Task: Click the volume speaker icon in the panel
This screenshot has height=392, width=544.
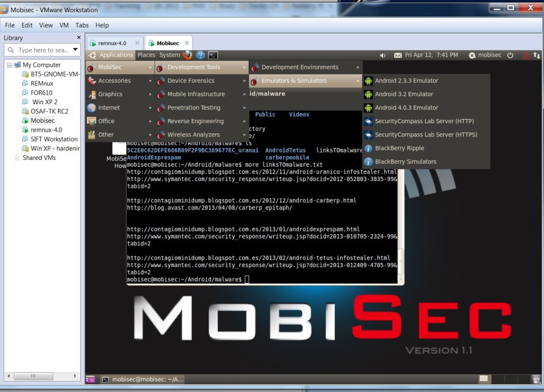Action: point(382,55)
